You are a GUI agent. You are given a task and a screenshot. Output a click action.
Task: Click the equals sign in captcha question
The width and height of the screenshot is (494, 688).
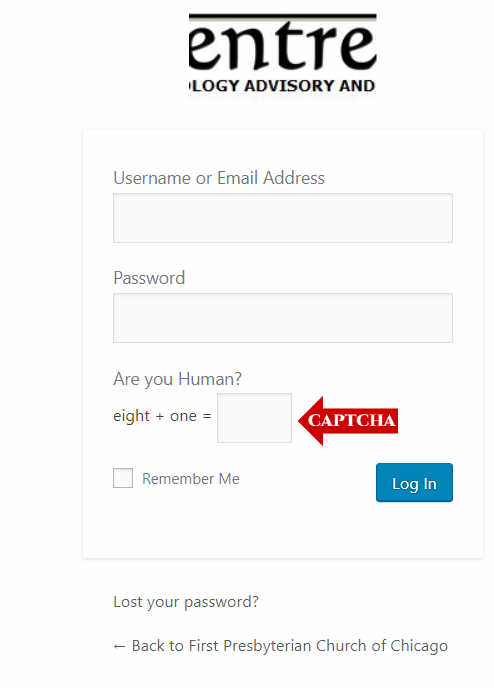click(x=207, y=416)
